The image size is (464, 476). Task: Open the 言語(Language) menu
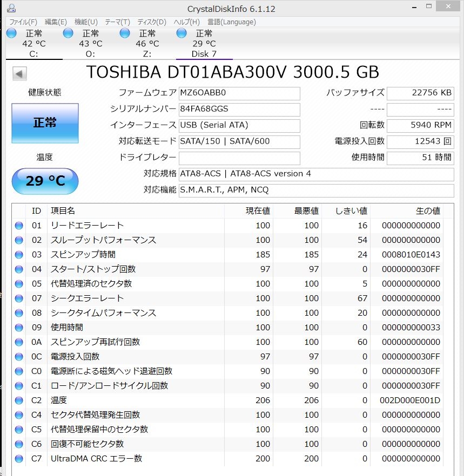232,22
